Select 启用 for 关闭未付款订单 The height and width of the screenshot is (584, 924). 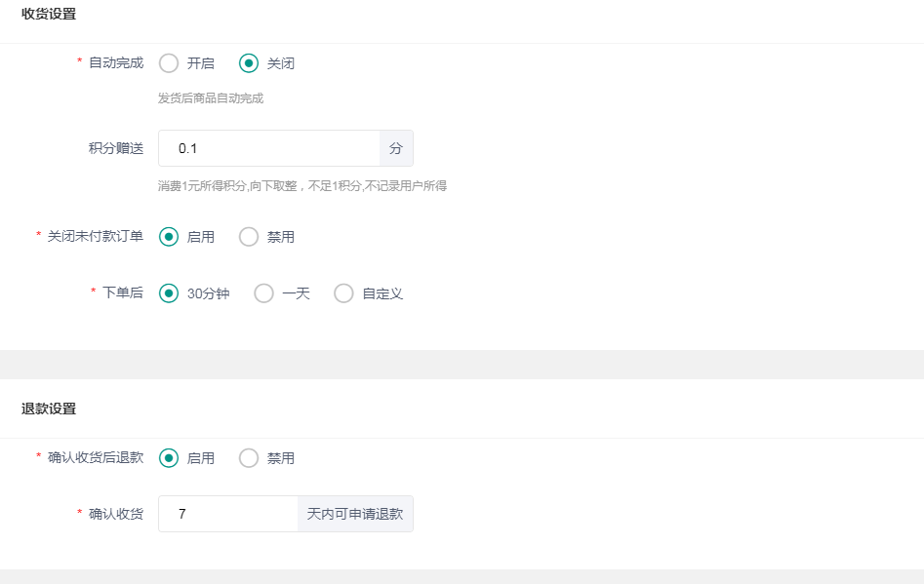[169, 237]
